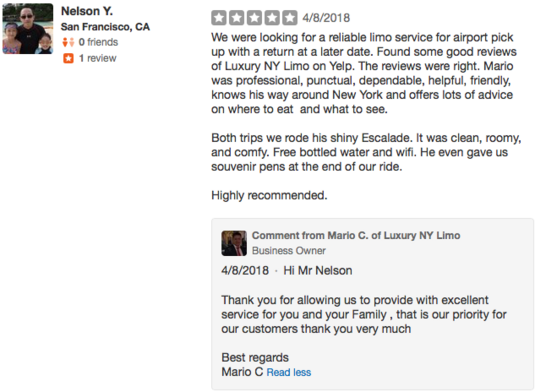535x392 pixels.
Task: Click the orange review star icon
Action: (x=68, y=58)
